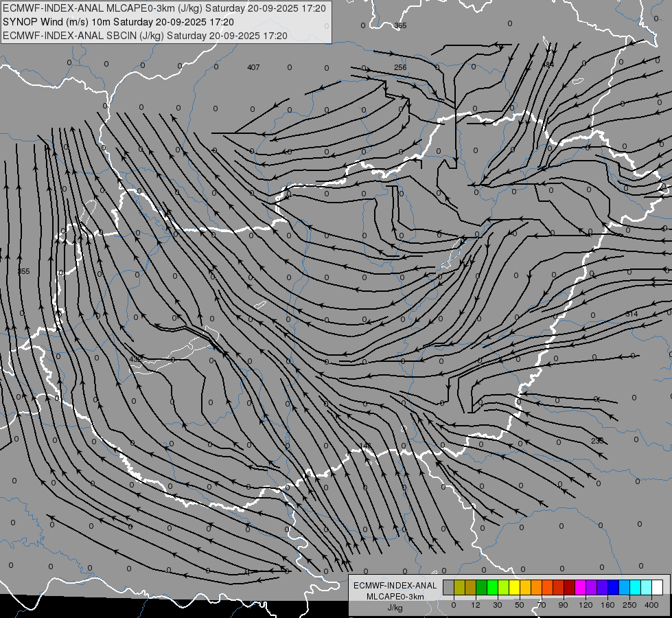Pick the pure yellow legend swatch
The height and width of the screenshot is (618, 672).
pyautogui.click(x=514, y=587)
